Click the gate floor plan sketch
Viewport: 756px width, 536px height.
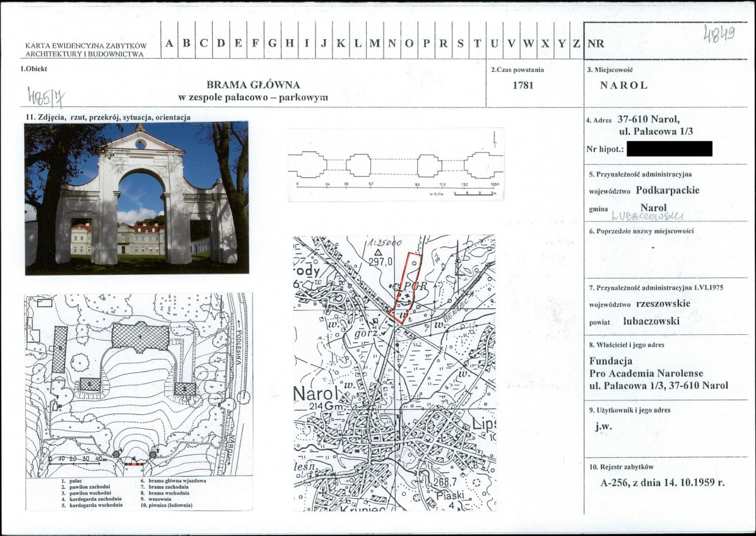(396, 165)
